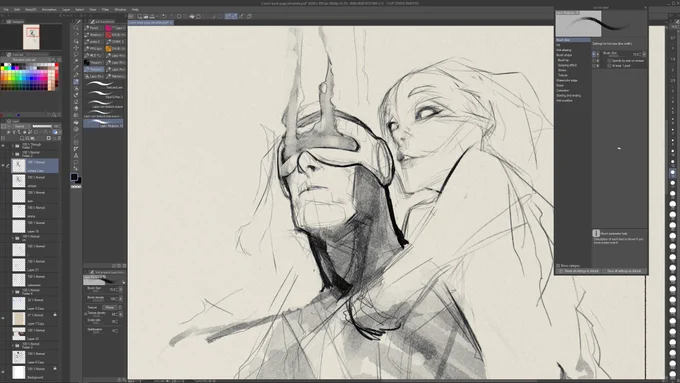Select Correction category in Sub Tool Detail
680x383 pixels.
click(x=562, y=90)
